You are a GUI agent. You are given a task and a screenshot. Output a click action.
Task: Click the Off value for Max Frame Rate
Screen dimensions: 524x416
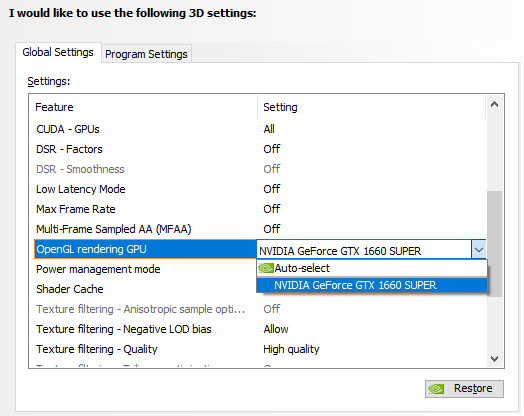tap(272, 209)
